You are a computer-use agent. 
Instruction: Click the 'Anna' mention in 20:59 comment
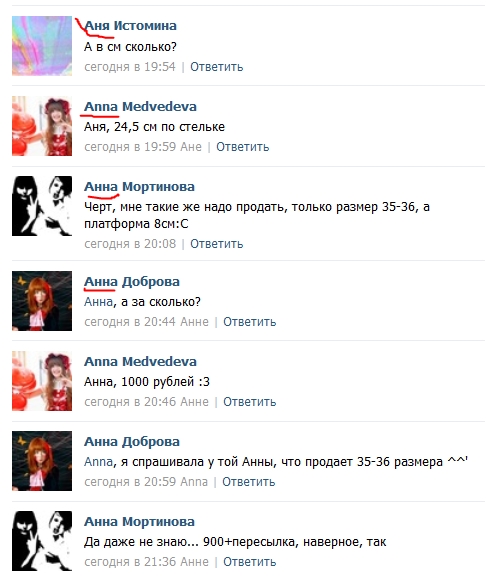click(x=98, y=462)
